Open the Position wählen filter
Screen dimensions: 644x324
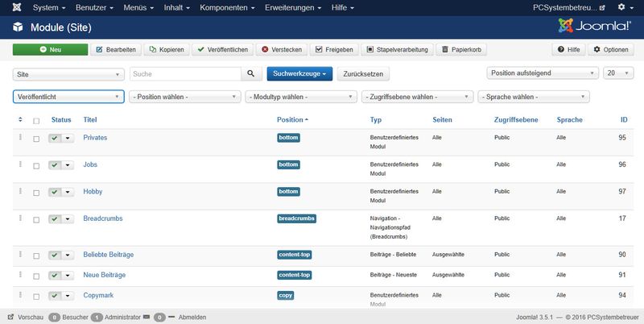coord(185,97)
